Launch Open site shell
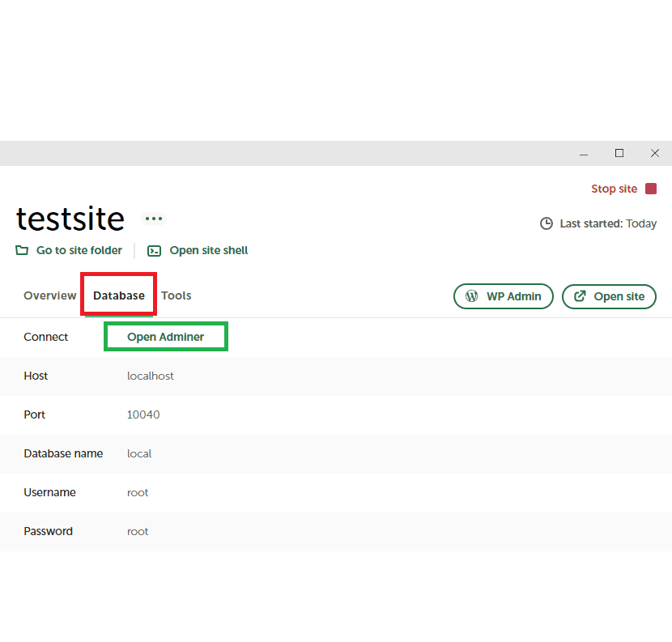The image size is (672, 642). pos(209,250)
